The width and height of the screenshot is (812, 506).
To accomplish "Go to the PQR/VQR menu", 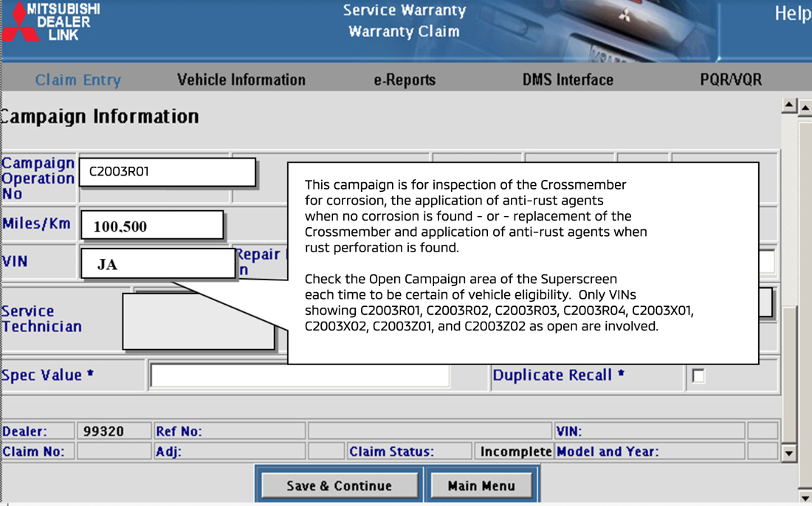I will tap(730, 80).
